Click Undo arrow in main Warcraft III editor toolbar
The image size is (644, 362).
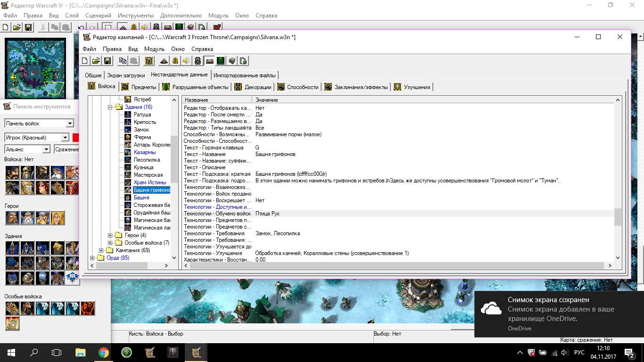[x=81, y=27]
